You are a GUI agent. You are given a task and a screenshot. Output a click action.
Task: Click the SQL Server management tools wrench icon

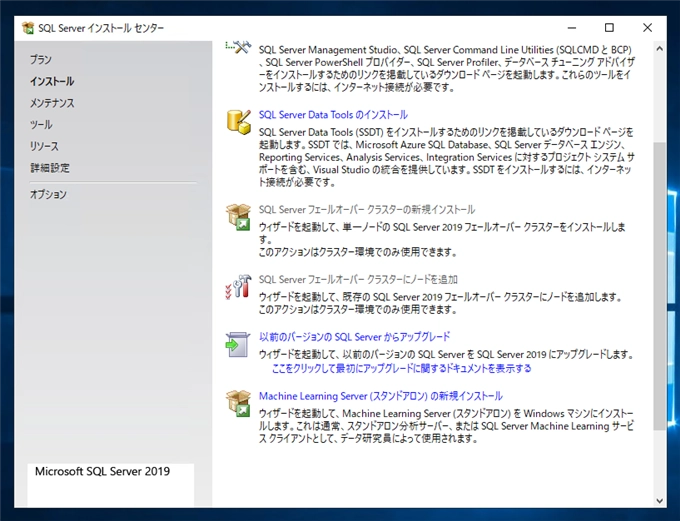click(x=239, y=46)
